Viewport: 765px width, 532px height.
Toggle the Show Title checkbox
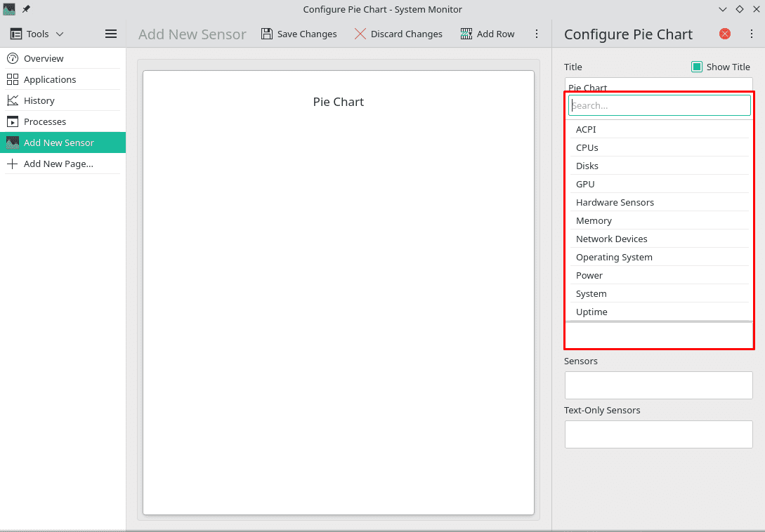696,67
